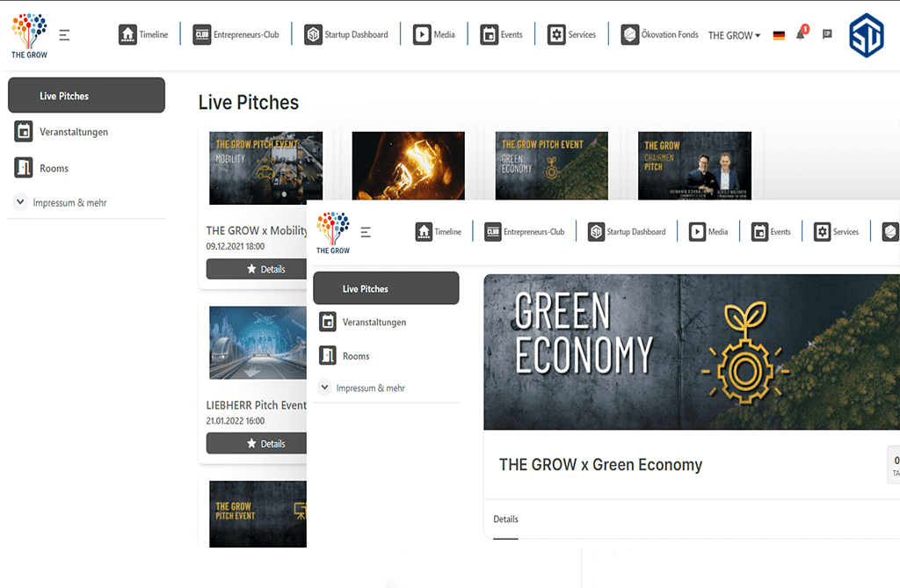Click the blue hexagon SD logo
This screenshot has width=900, height=588.
click(x=867, y=36)
